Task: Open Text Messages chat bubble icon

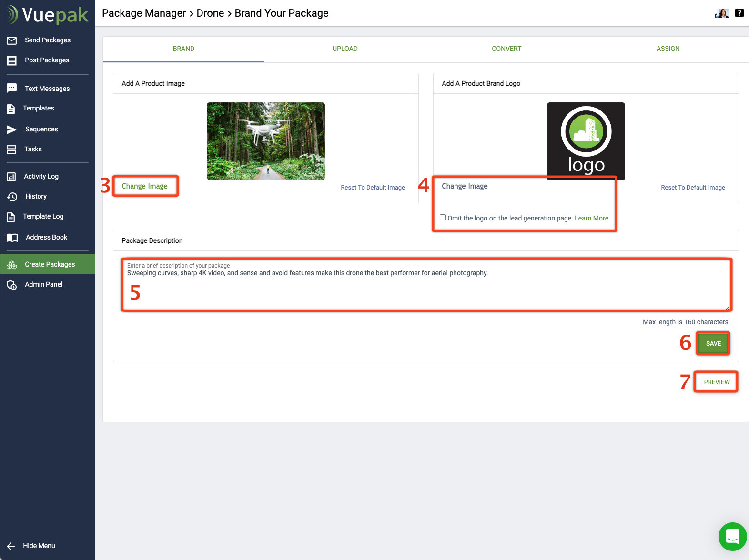Action: point(12,89)
